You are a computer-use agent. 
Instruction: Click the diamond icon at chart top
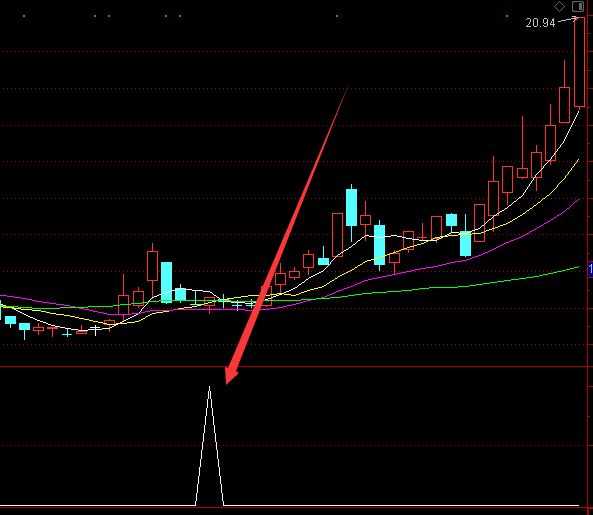[x=560, y=6]
